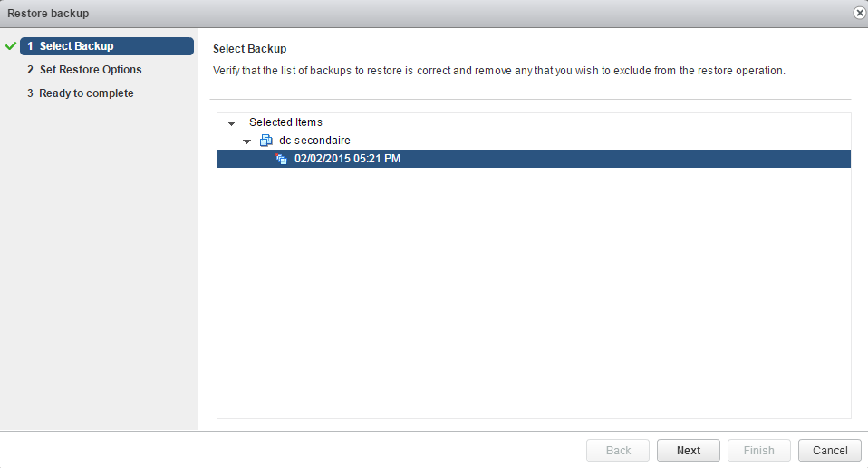The width and height of the screenshot is (868, 468).
Task: Click the greyed-out Back button
Action: [618, 451]
